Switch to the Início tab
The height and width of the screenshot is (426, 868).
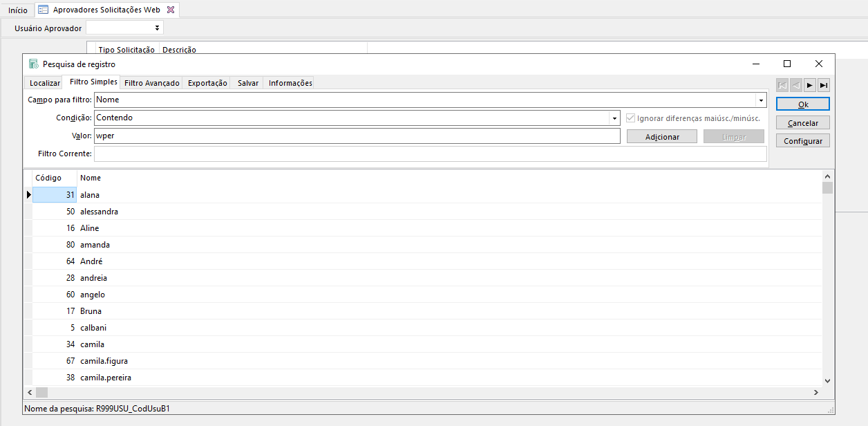[18, 10]
